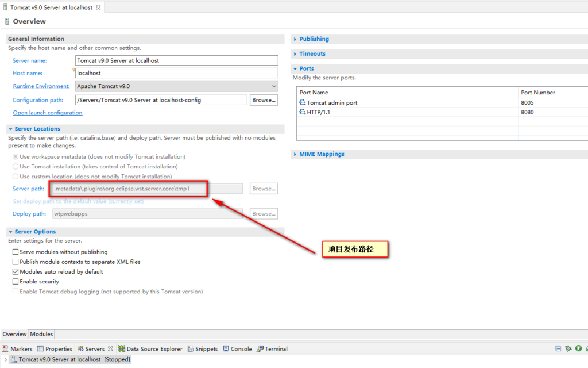Screen dimensions: 588x368
Task: Expand the Timeouts section
Action: (312, 54)
